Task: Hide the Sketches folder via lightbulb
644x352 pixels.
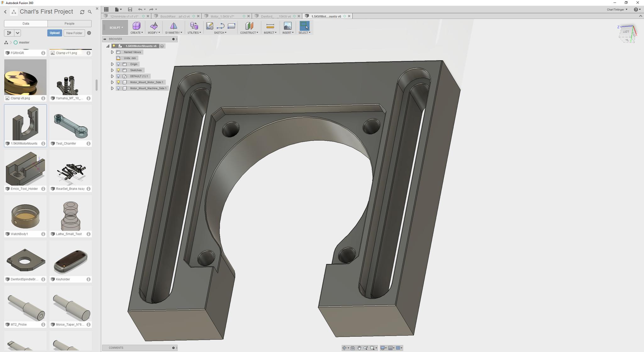Action: click(119, 70)
